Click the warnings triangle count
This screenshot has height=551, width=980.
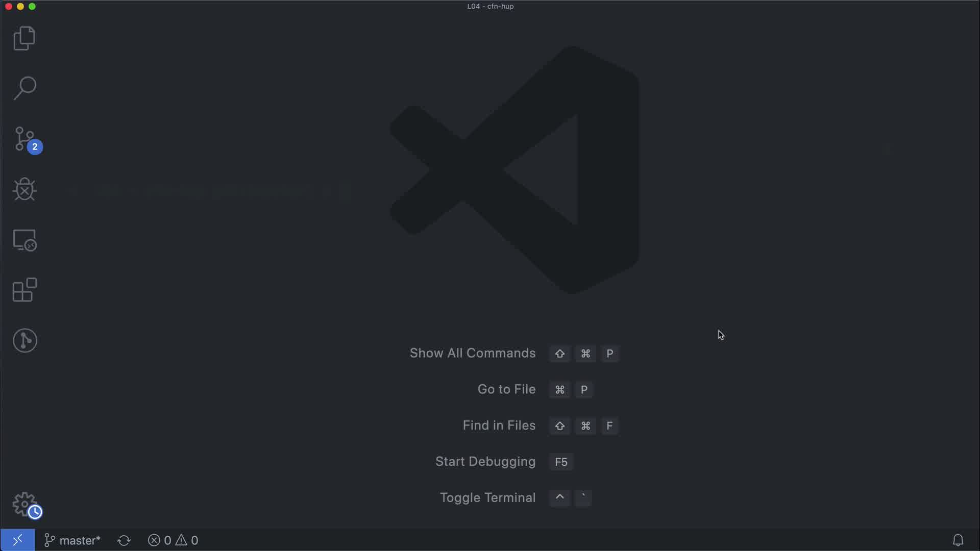pos(187,540)
